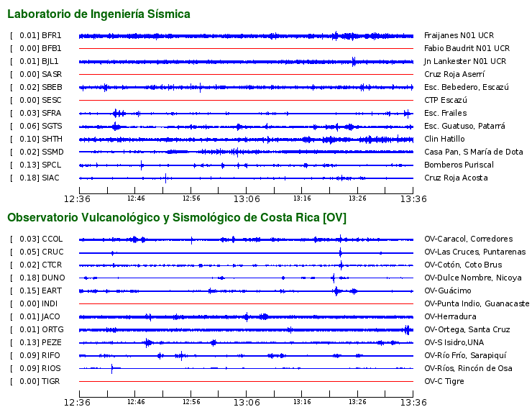Open the BFR1 Fraijanes seismic trace
This screenshot has width=532, height=407.
click(x=246, y=36)
